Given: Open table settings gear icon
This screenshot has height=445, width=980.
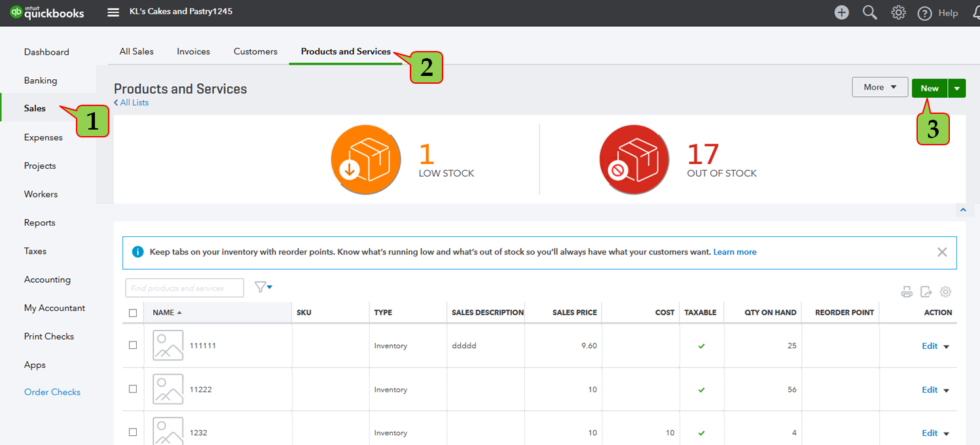Looking at the screenshot, I should coord(945,292).
